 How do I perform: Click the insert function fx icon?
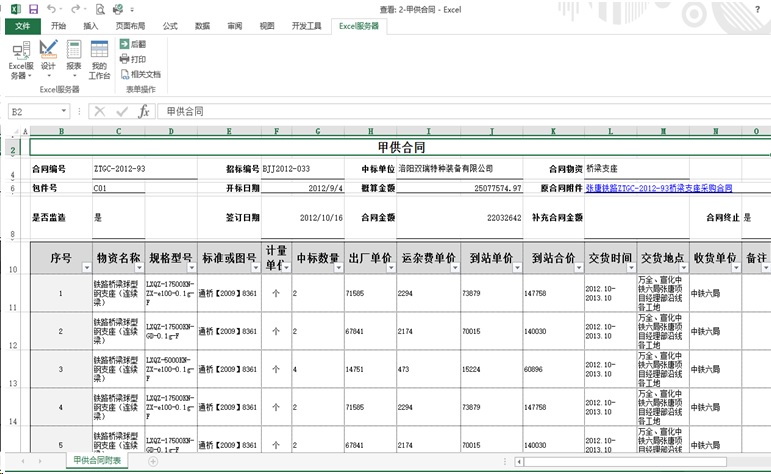(x=144, y=111)
